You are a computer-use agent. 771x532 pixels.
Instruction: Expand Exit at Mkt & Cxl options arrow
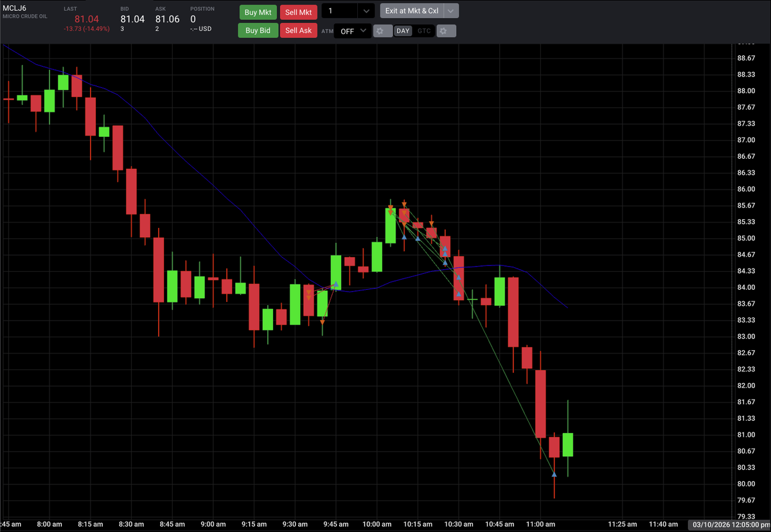tap(451, 11)
